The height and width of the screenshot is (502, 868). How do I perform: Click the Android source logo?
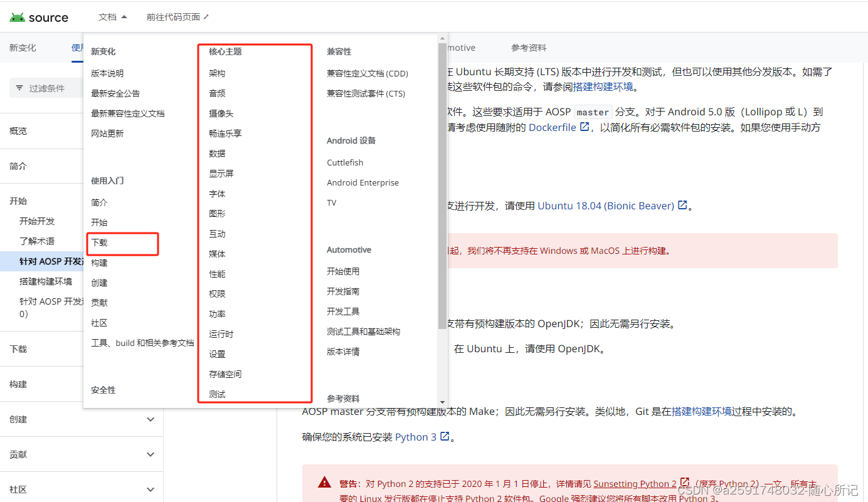(x=39, y=18)
